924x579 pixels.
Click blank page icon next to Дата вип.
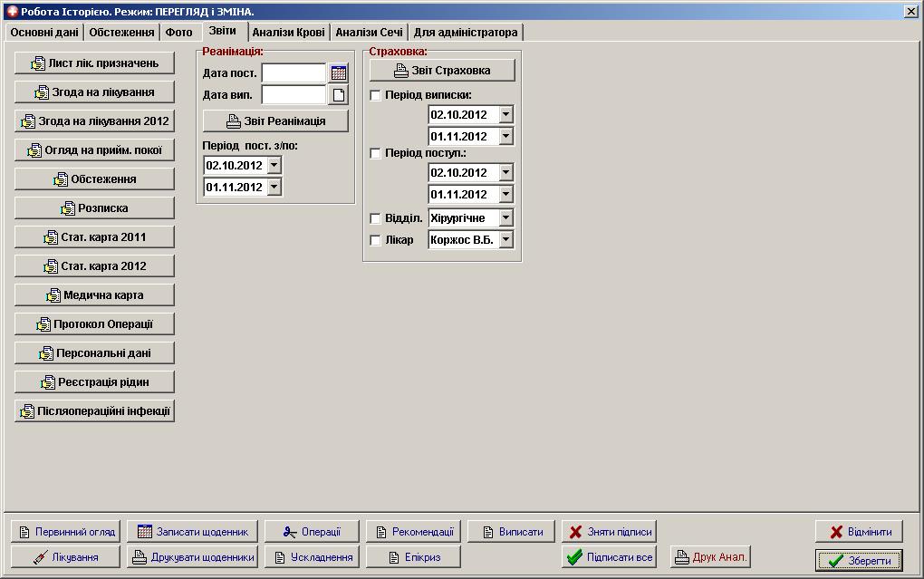(339, 95)
